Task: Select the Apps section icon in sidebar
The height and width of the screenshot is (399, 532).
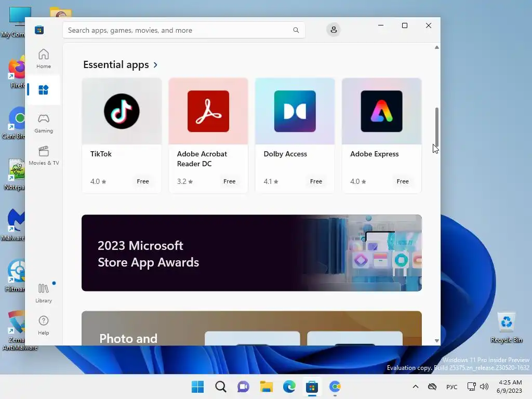Action: 44,90
